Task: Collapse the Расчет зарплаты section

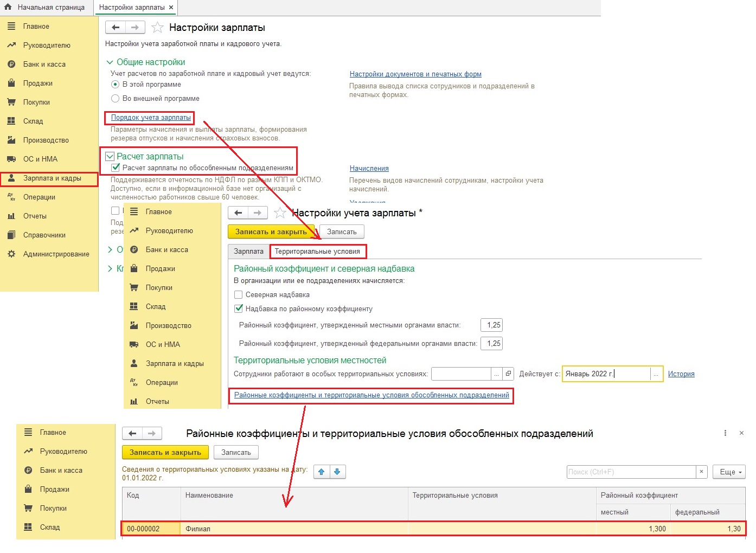Action: pyautogui.click(x=110, y=156)
